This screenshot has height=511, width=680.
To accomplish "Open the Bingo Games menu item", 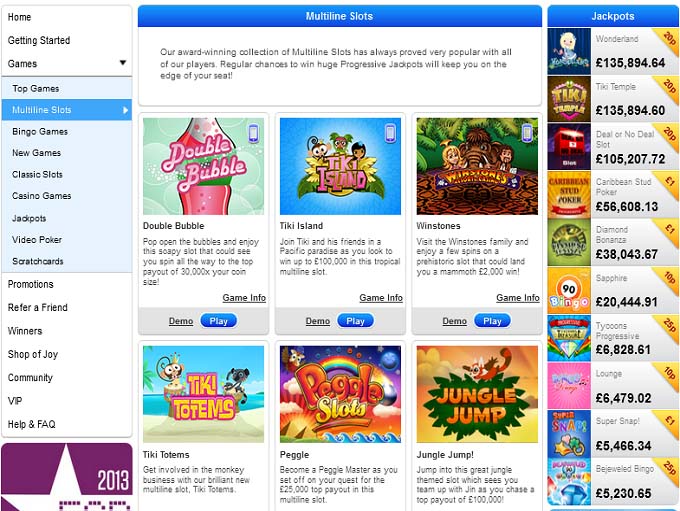I will tap(40, 131).
